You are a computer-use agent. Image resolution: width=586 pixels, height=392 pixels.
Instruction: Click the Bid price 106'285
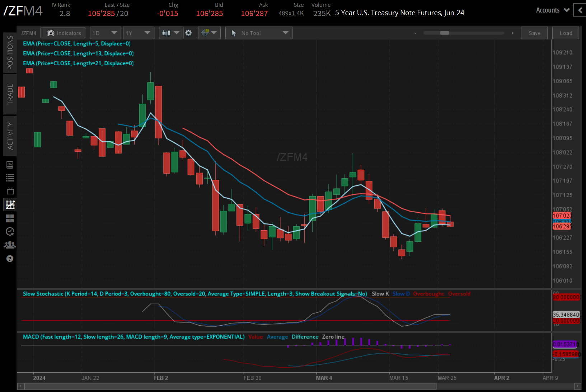point(210,14)
